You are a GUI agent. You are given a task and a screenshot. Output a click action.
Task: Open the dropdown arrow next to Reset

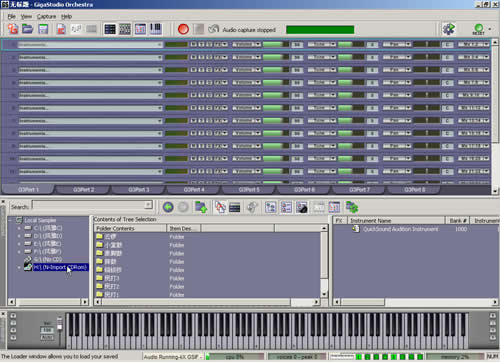490,29
